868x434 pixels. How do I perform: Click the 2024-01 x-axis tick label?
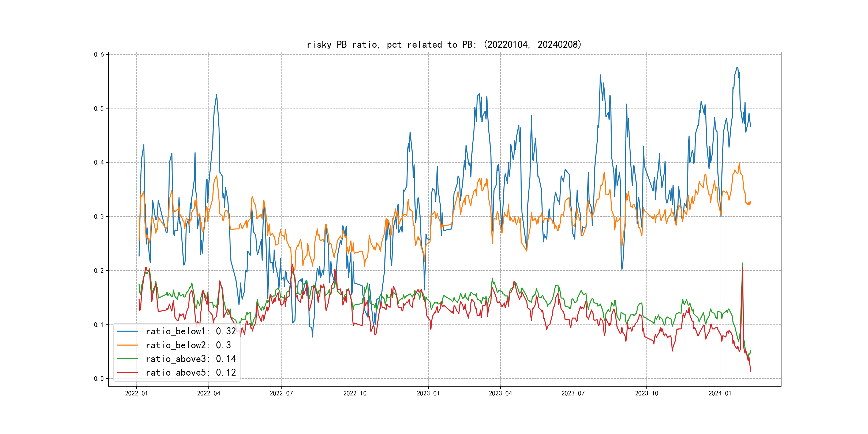720,393
